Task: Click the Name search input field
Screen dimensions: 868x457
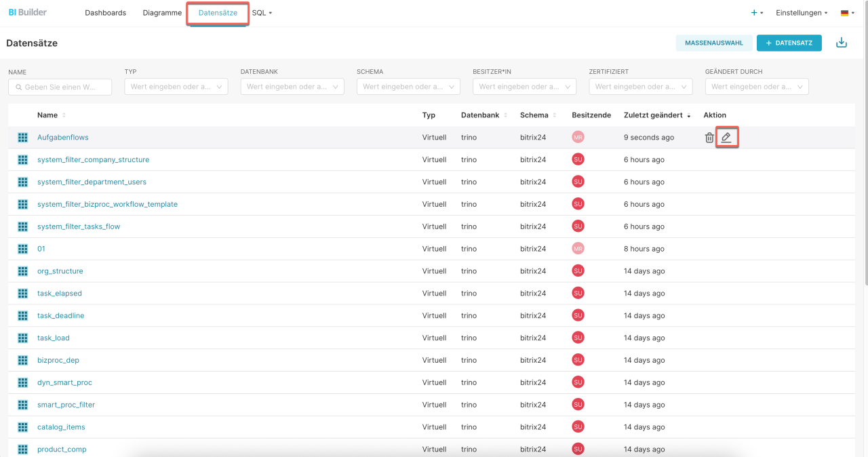Action: [60, 87]
